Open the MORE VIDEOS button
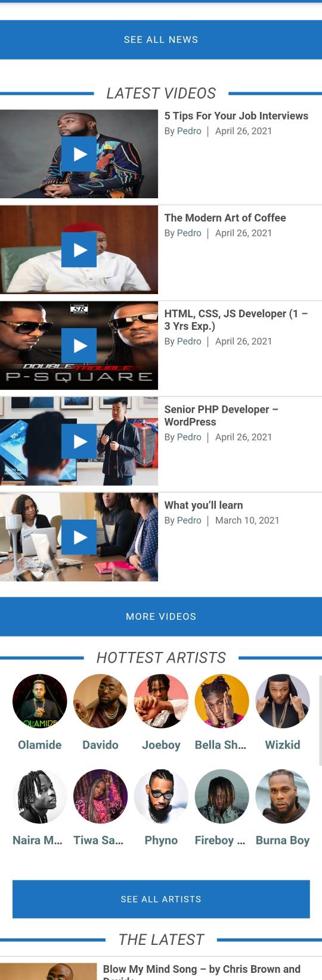322x980 pixels. (x=161, y=617)
